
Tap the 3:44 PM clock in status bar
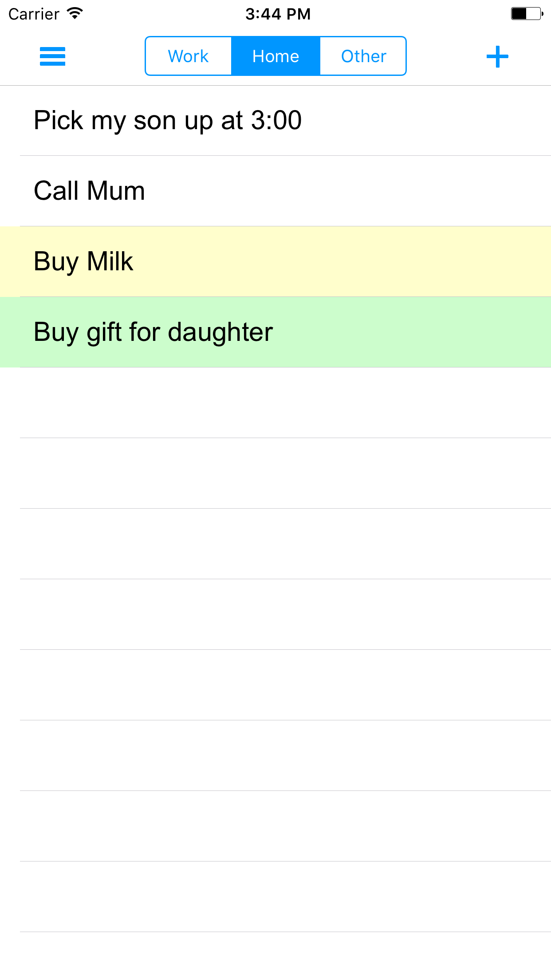[x=278, y=14]
